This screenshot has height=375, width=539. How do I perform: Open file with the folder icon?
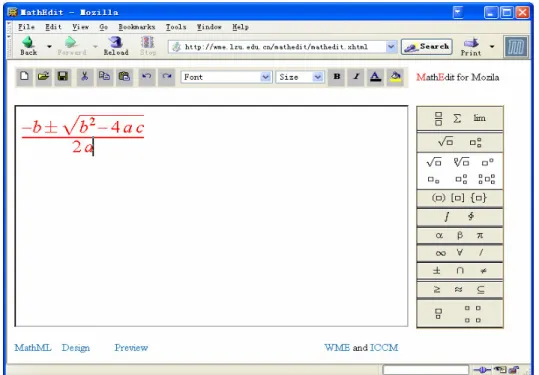(x=43, y=76)
